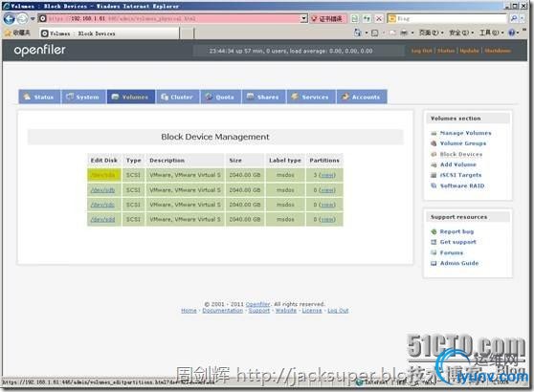The width and height of the screenshot is (534, 392).
Task: Open iSCSI Targets in sidebar
Action: 460,175
